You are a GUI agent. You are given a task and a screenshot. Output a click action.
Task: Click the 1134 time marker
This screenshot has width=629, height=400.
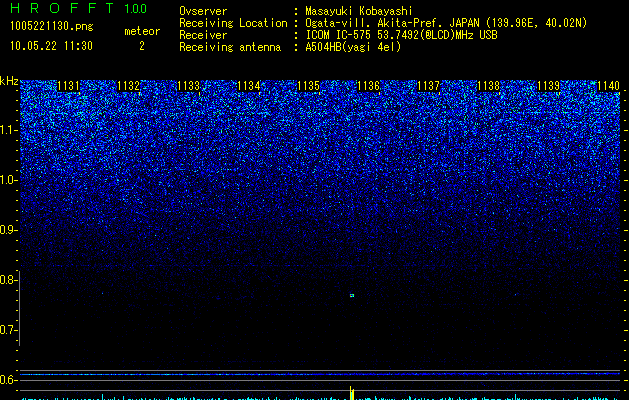[249, 86]
